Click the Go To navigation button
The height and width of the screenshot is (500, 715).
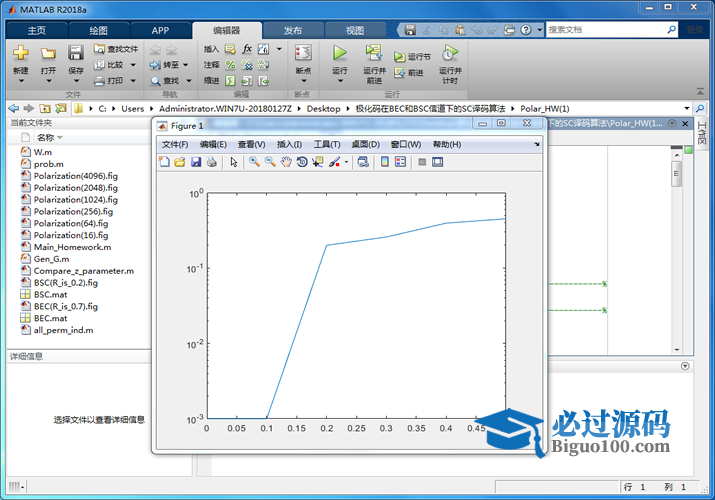[x=165, y=65]
